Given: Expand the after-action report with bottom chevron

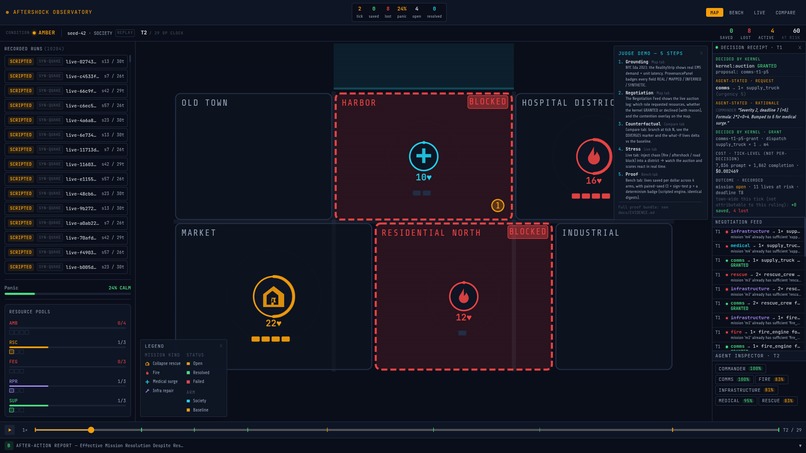Looking at the screenshot, I should (800, 446).
